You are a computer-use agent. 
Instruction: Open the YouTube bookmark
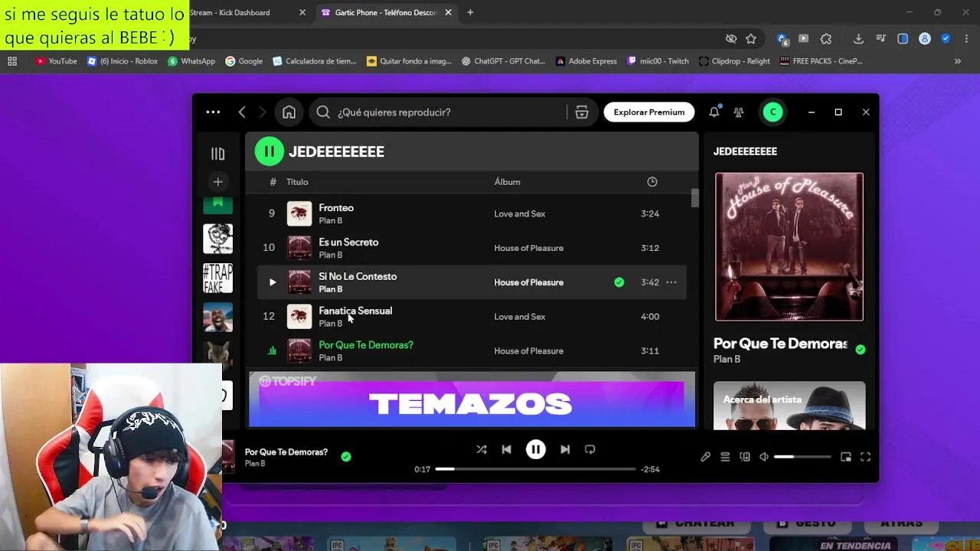56,61
